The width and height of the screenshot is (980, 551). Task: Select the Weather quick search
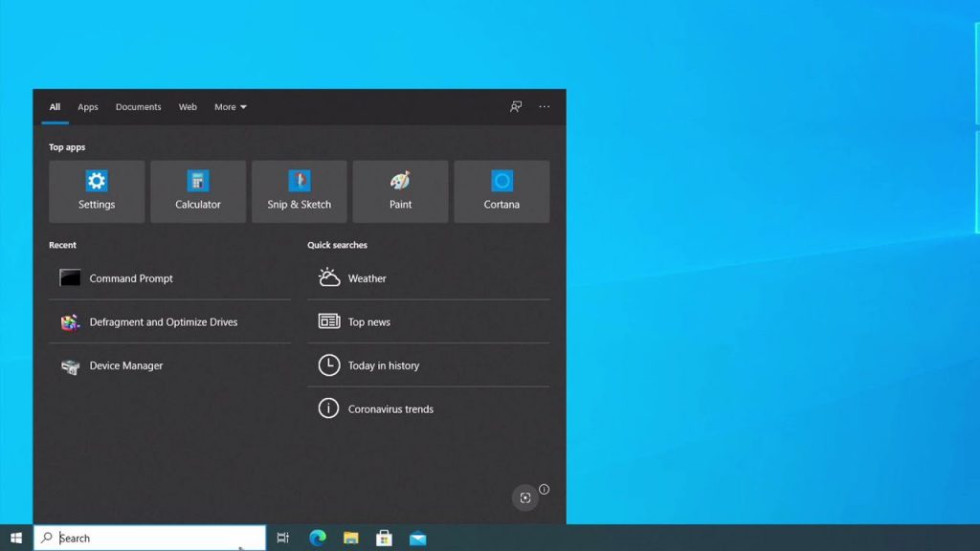(x=429, y=278)
